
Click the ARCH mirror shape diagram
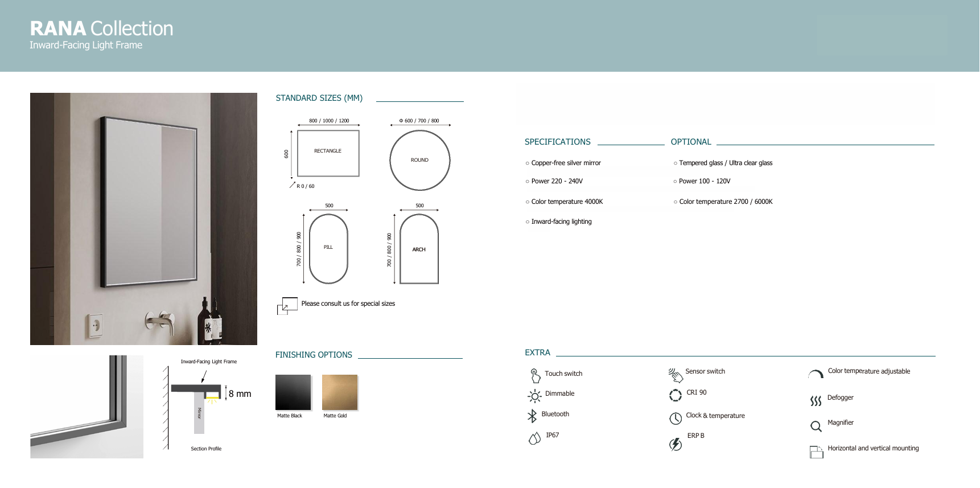[x=419, y=249]
